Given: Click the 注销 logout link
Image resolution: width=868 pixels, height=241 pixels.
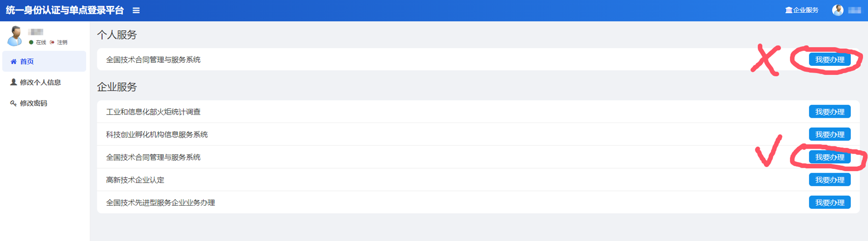Looking at the screenshot, I should coord(62,42).
